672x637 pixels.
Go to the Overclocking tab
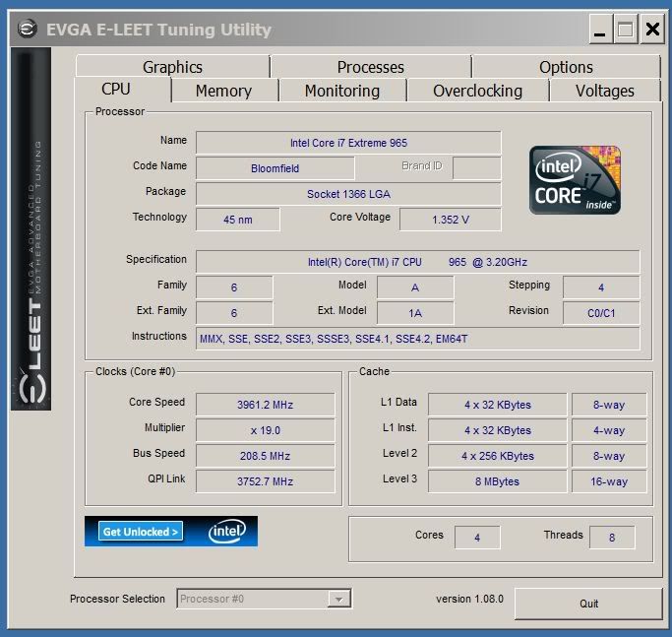coord(478,91)
